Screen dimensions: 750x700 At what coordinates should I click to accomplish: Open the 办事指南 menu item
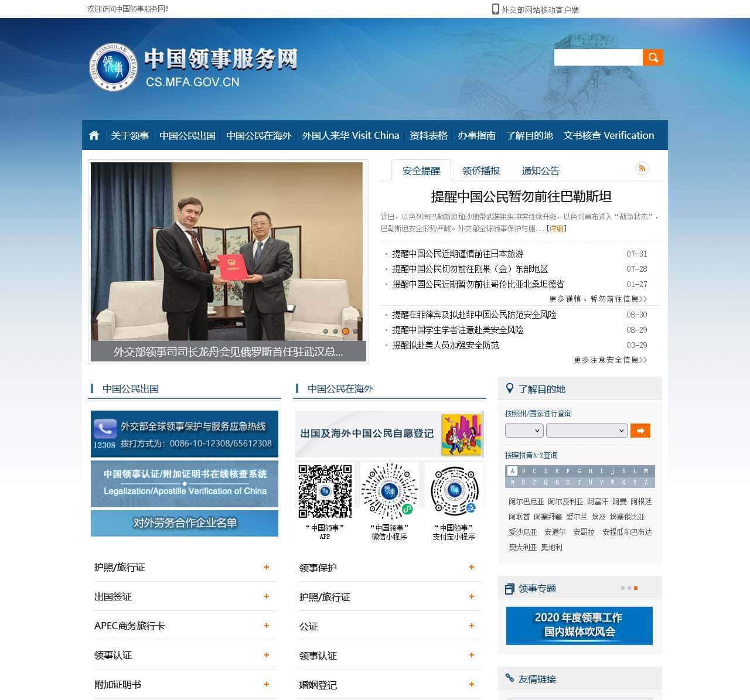[x=476, y=135]
